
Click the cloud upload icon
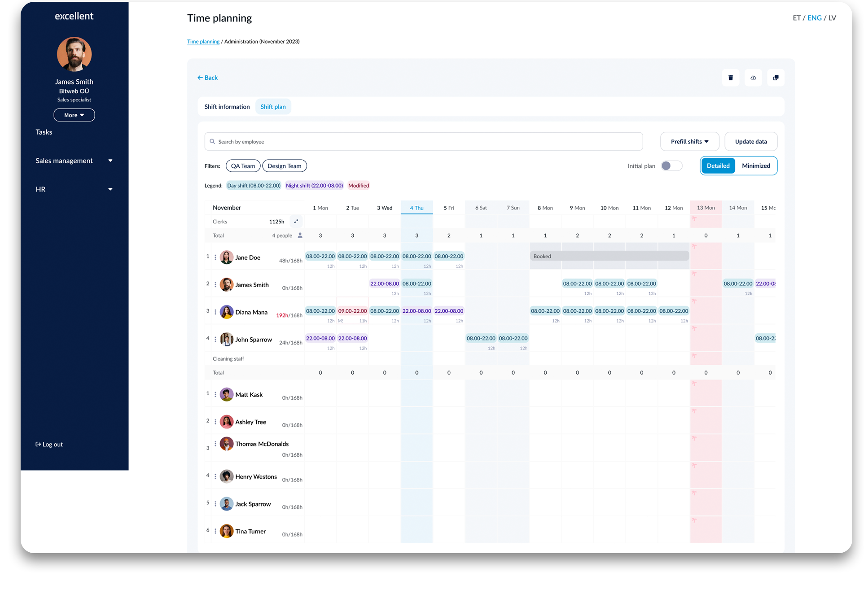(x=753, y=78)
